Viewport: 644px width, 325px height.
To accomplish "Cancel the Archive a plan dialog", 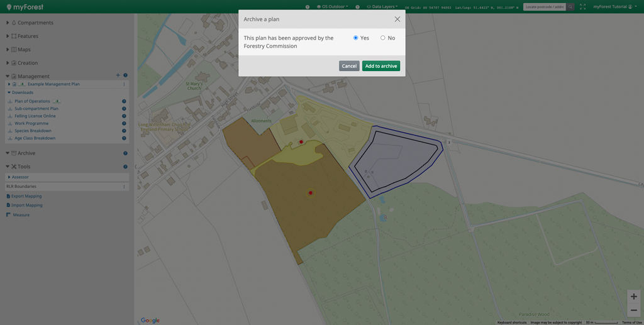I will [x=349, y=66].
